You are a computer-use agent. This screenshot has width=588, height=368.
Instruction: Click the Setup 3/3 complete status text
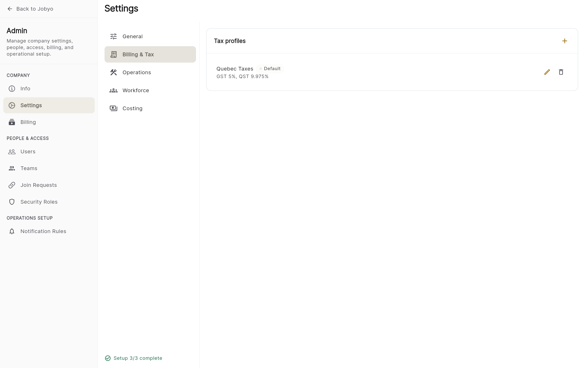(x=138, y=358)
